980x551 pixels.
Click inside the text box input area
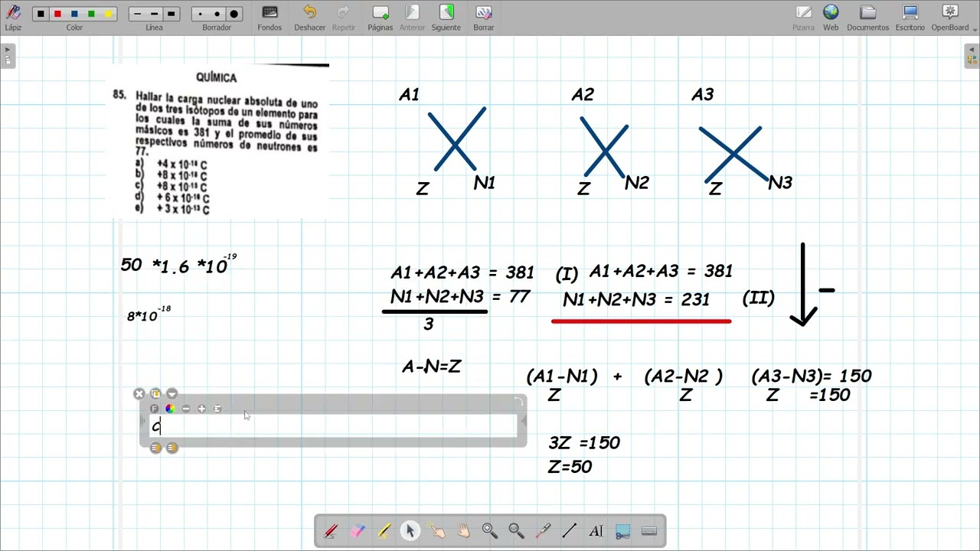coord(333,426)
